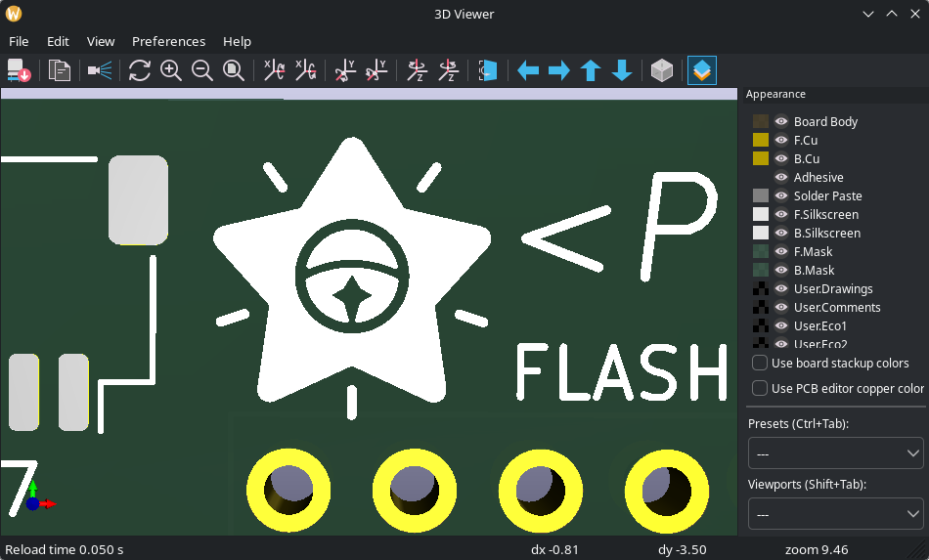
Task: Toggle F.Mask layer visibility
Action: coord(781,251)
